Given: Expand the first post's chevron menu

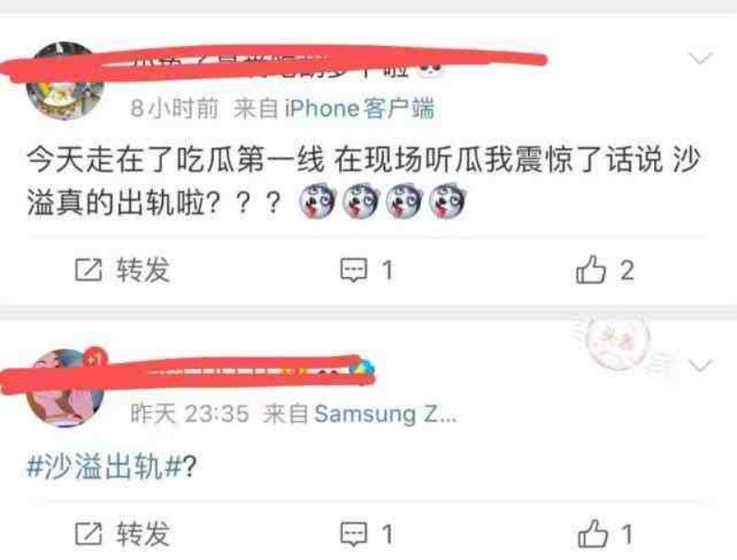Looking at the screenshot, I should tap(700, 58).
